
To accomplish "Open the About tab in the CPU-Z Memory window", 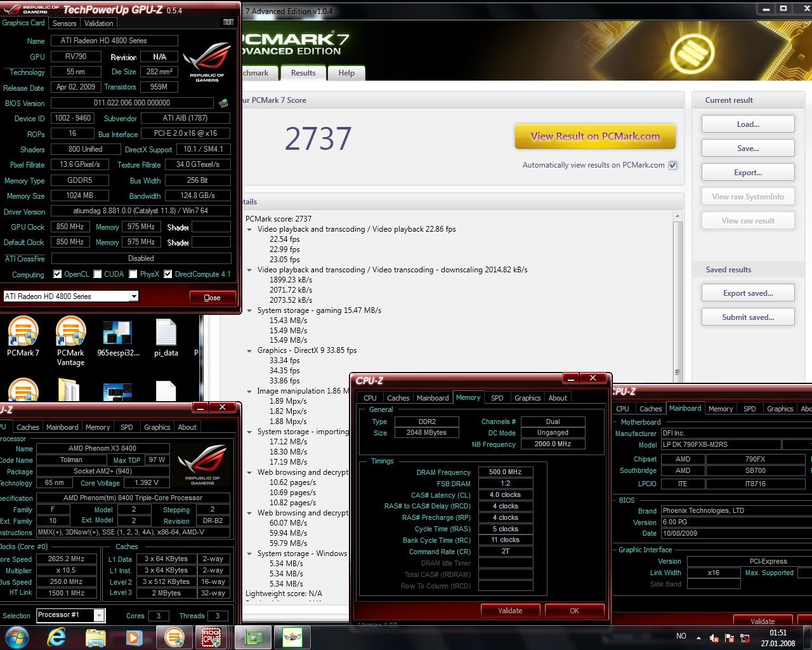I will (x=558, y=398).
